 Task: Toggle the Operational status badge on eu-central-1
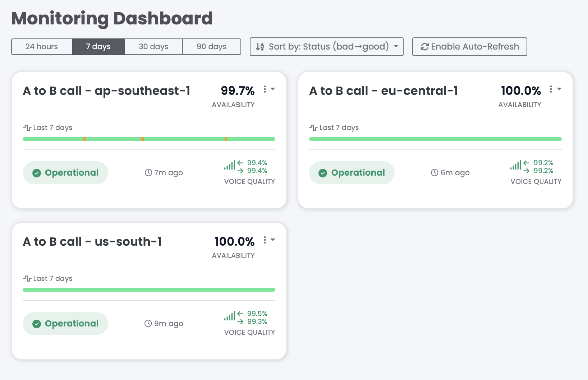click(352, 173)
